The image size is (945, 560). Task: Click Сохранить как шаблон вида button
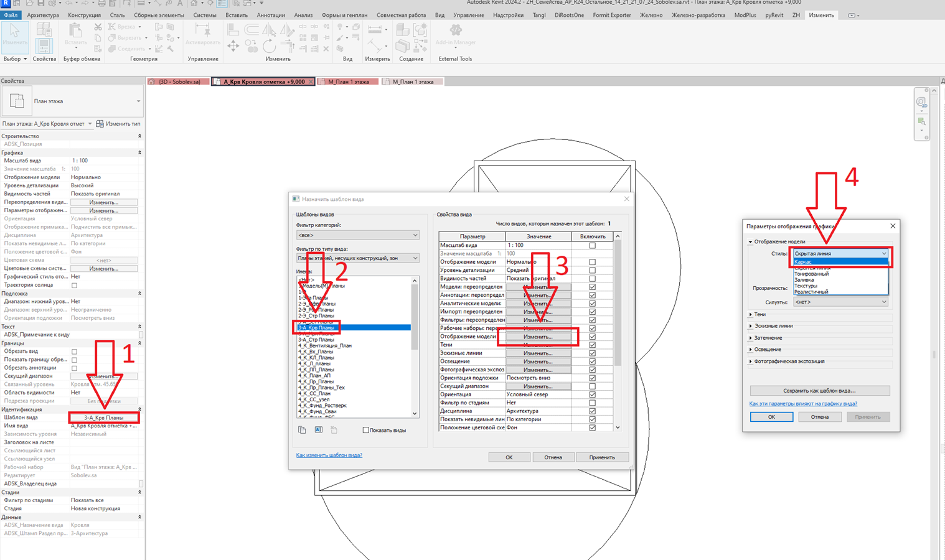(x=819, y=391)
